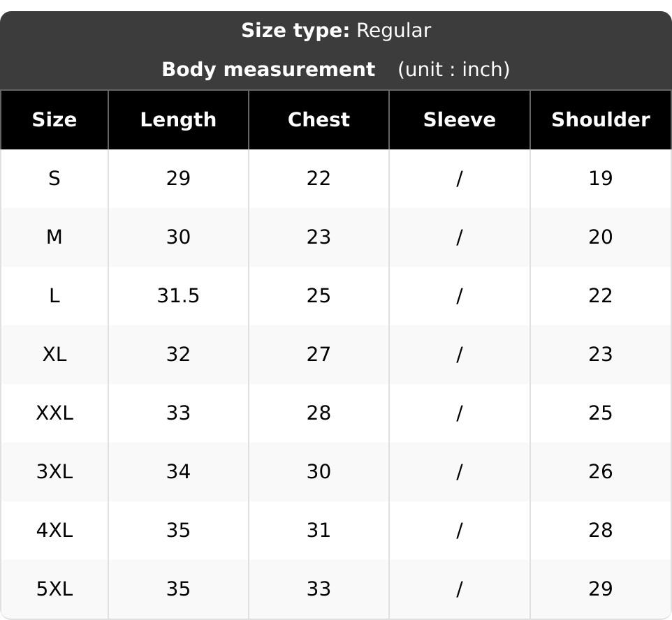Select the M size row label
The width and height of the screenshot is (672, 620).
point(54,237)
